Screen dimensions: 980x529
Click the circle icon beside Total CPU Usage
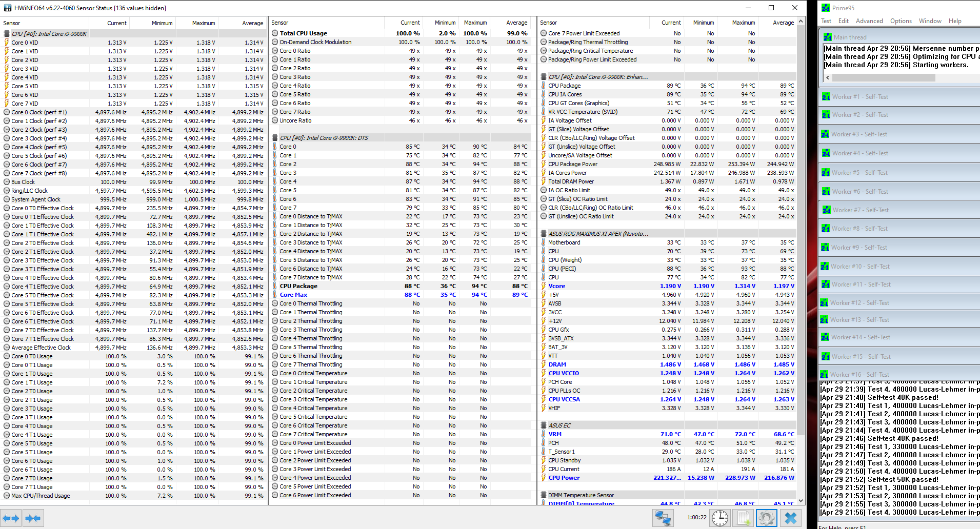pyautogui.click(x=275, y=33)
